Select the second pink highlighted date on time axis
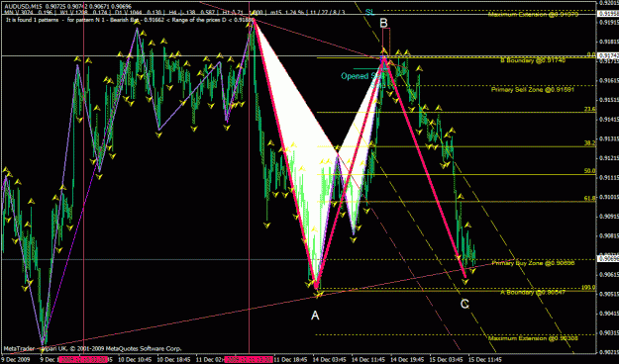The image size is (619, 364). (249, 360)
